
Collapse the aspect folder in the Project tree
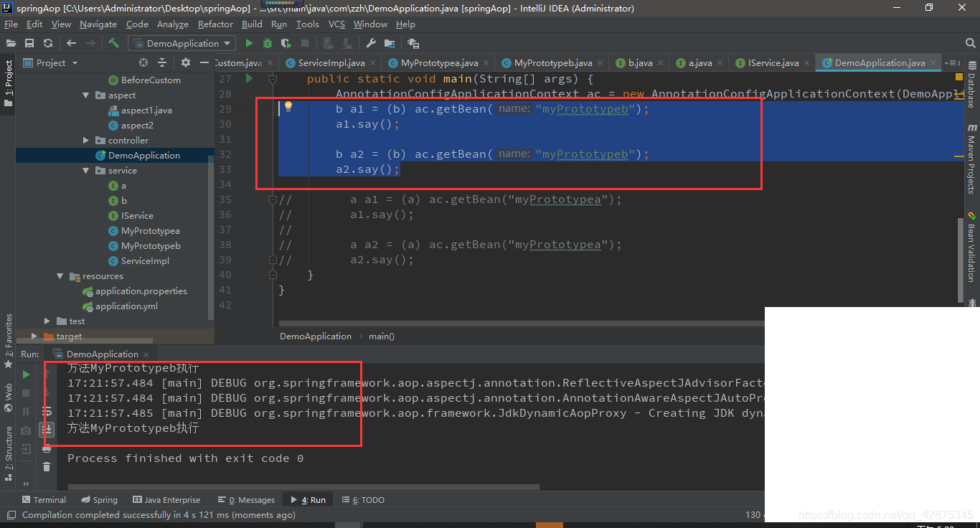click(86, 95)
